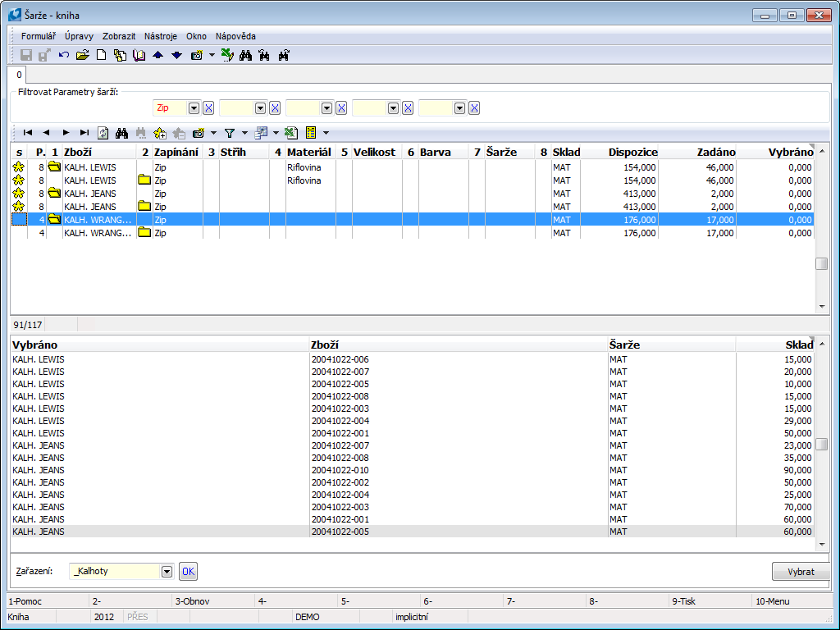Click star marker on first KALH. JEANS row
840x630 pixels.
pos(18,194)
